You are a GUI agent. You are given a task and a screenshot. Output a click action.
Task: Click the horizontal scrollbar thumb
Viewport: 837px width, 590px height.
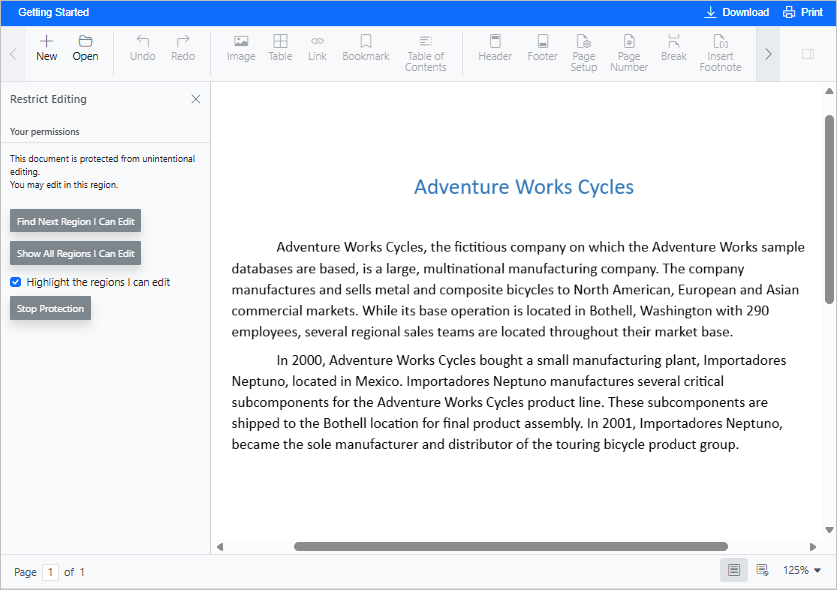511,546
